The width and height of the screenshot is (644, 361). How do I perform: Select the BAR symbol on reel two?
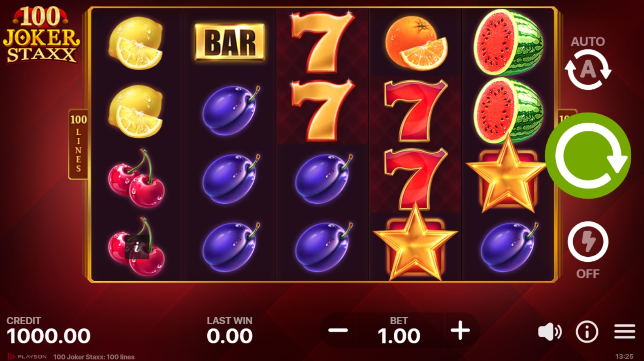pyautogui.click(x=230, y=42)
